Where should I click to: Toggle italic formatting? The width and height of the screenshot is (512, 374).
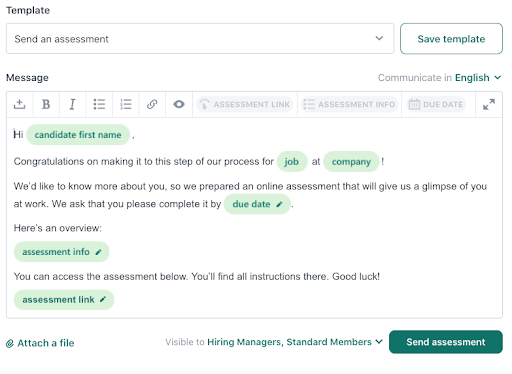(x=72, y=104)
